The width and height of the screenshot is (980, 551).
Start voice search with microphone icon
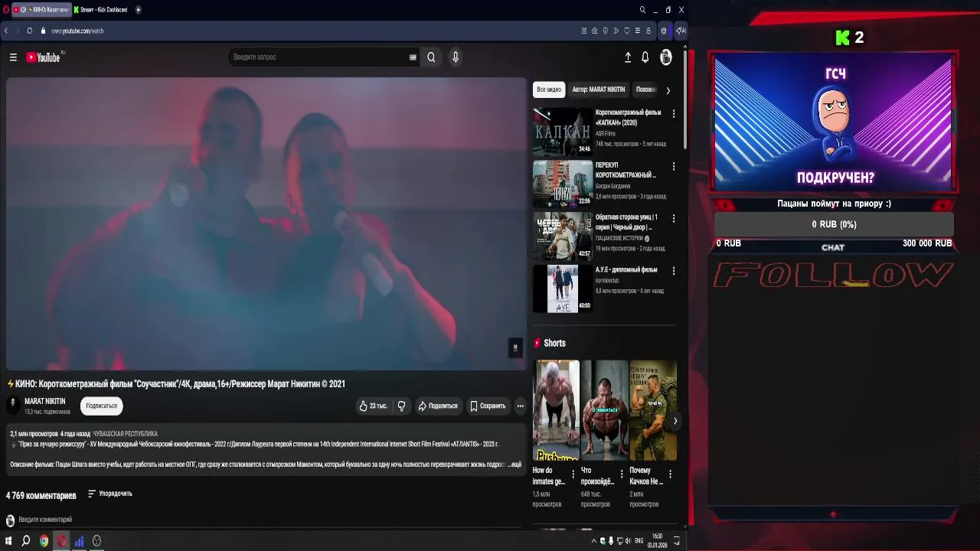point(455,57)
